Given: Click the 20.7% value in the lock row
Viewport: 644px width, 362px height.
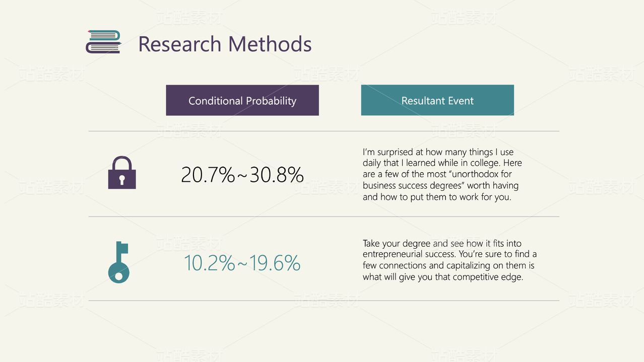Looking at the screenshot, I should [208, 175].
